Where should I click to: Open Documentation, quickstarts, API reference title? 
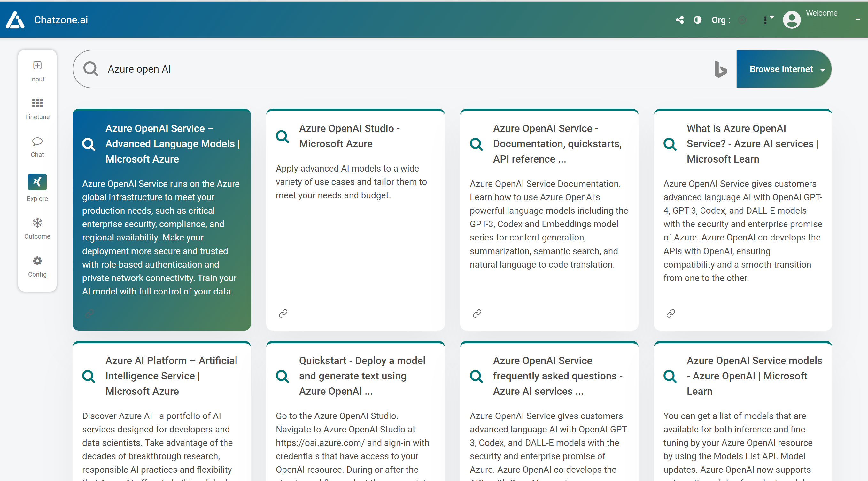click(557, 144)
